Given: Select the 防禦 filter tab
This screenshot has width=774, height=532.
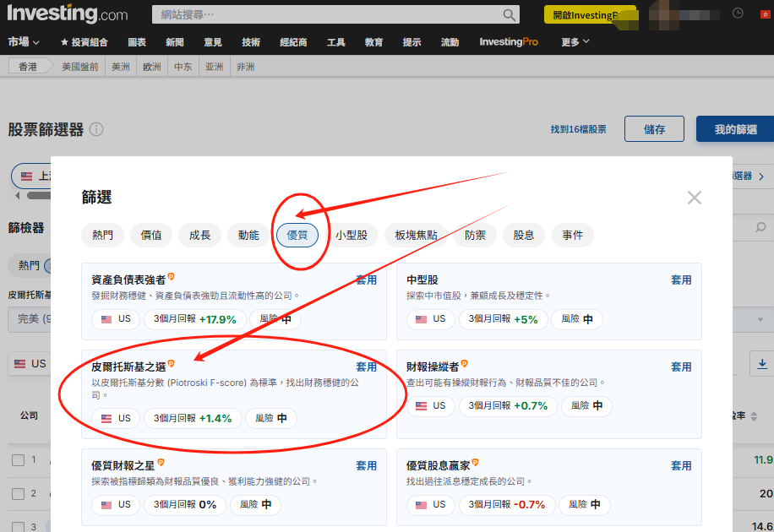Looking at the screenshot, I should pos(475,235).
